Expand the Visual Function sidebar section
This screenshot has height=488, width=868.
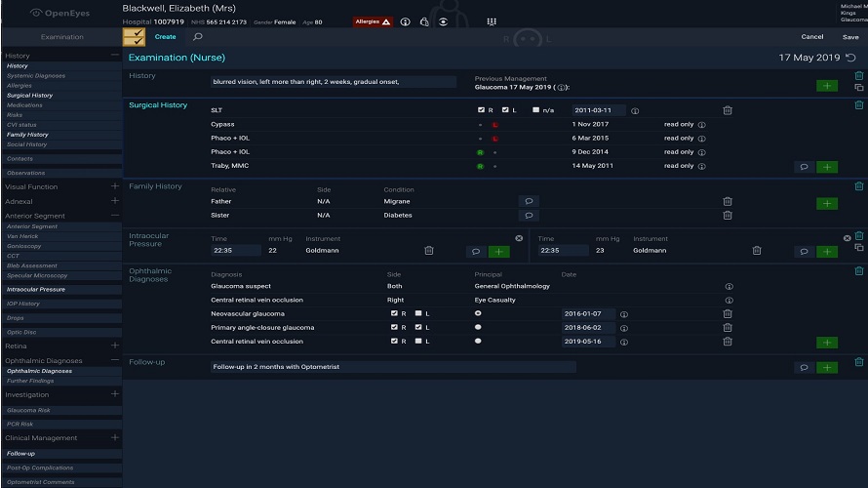pos(114,186)
